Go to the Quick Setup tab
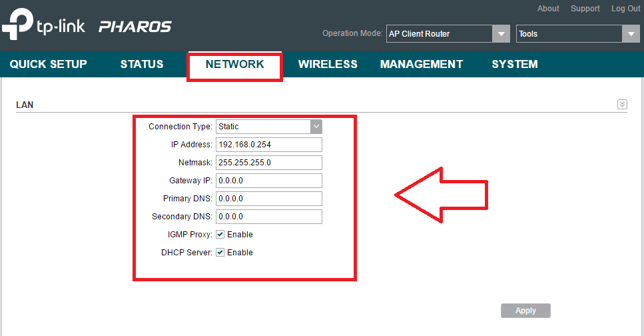 [49, 65]
